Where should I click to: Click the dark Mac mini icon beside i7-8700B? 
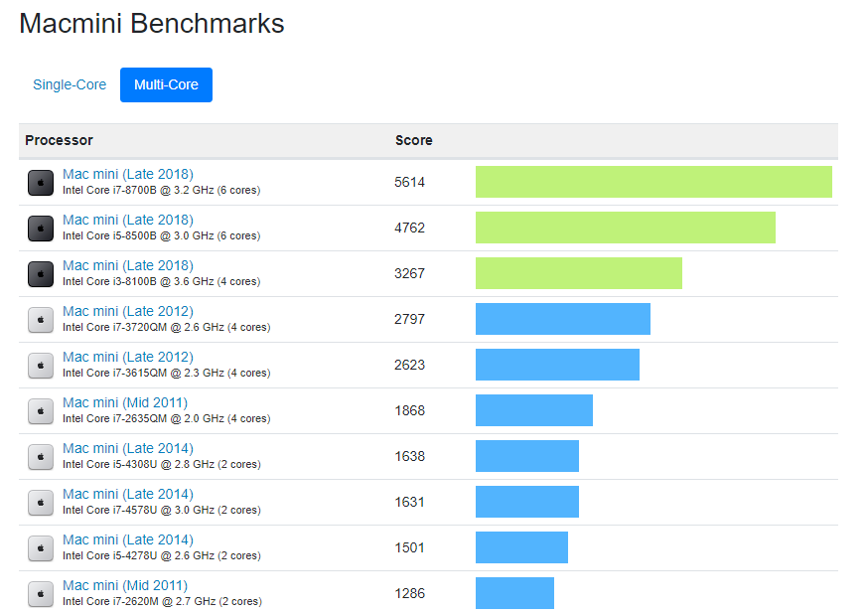coord(41,183)
